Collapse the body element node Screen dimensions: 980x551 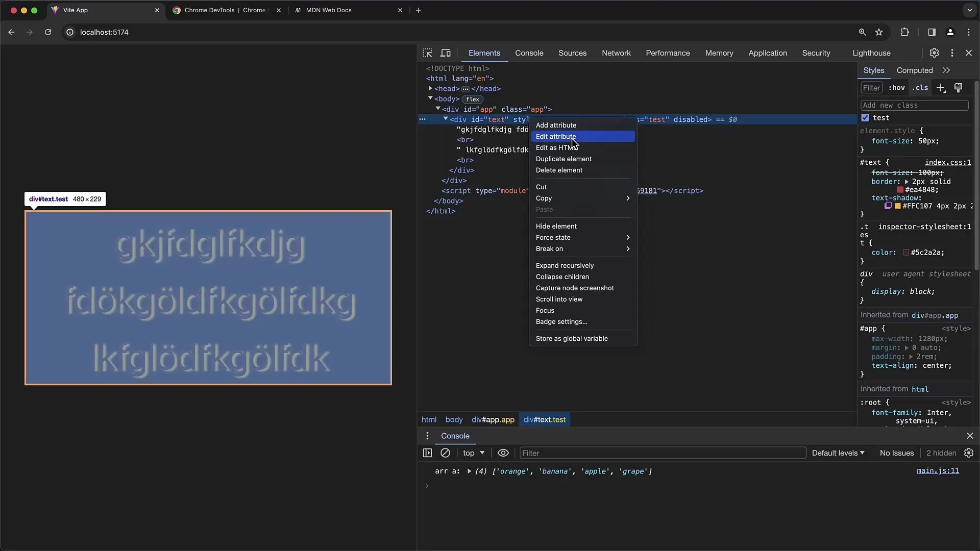[x=430, y=98]
